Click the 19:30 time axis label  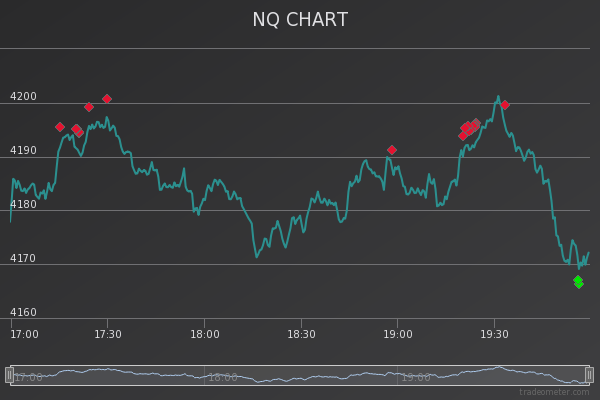click(x=494, y=335)
